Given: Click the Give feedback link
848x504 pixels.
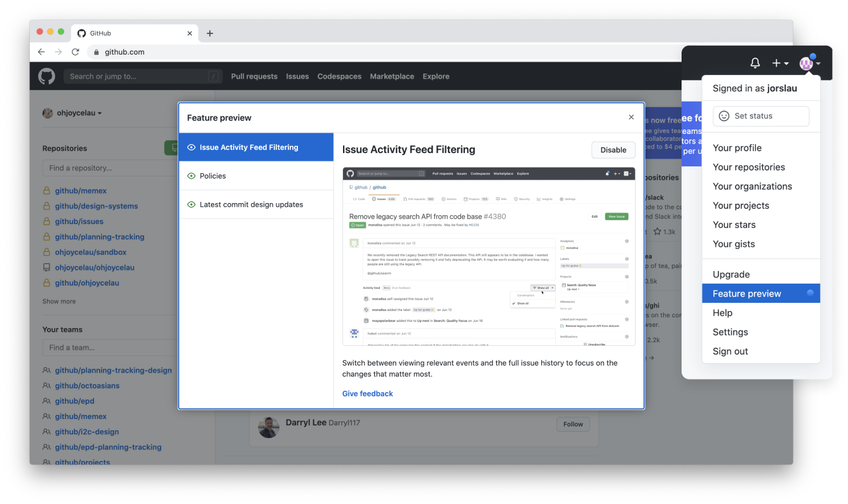Looking at the screenshot, I should click(367, 394).
